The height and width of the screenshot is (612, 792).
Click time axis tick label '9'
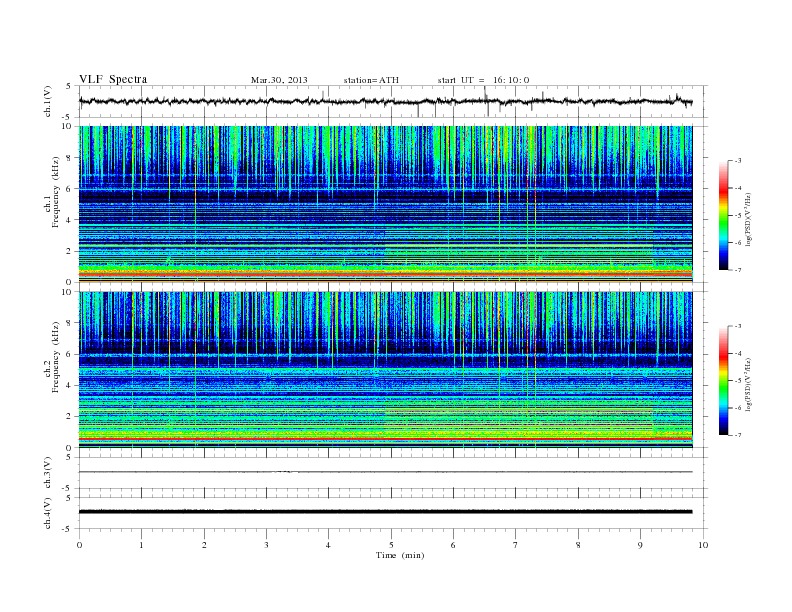pos(640,545)
